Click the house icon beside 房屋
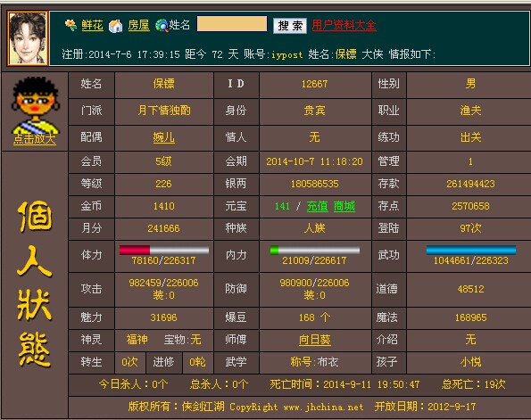The image size is (531, 420). point(115,26)
